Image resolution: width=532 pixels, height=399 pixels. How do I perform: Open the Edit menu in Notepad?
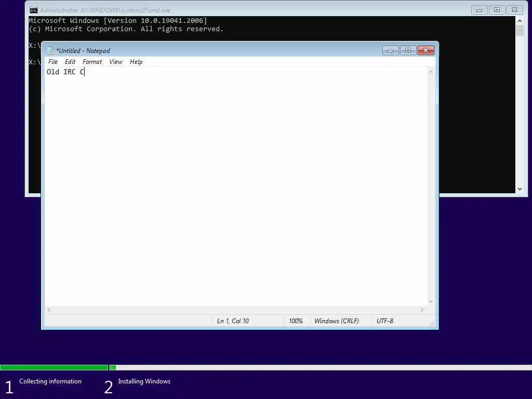[70, 62]
